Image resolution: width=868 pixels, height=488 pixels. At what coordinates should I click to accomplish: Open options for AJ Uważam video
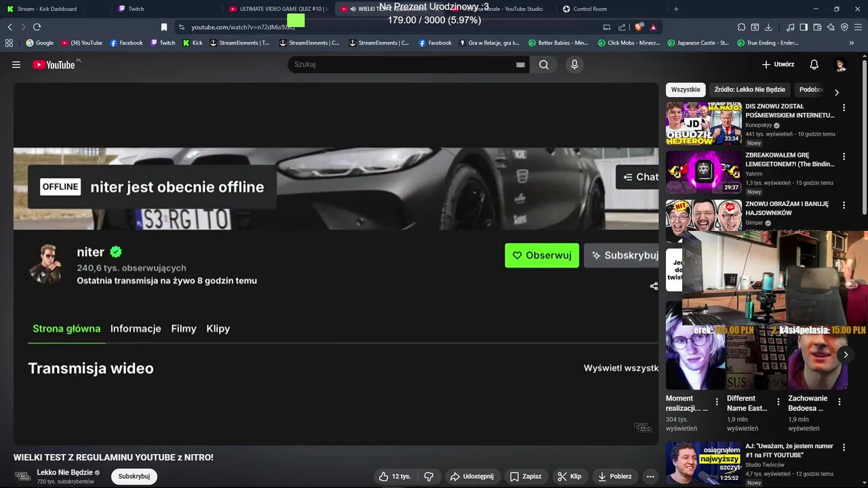pos(844,448)
